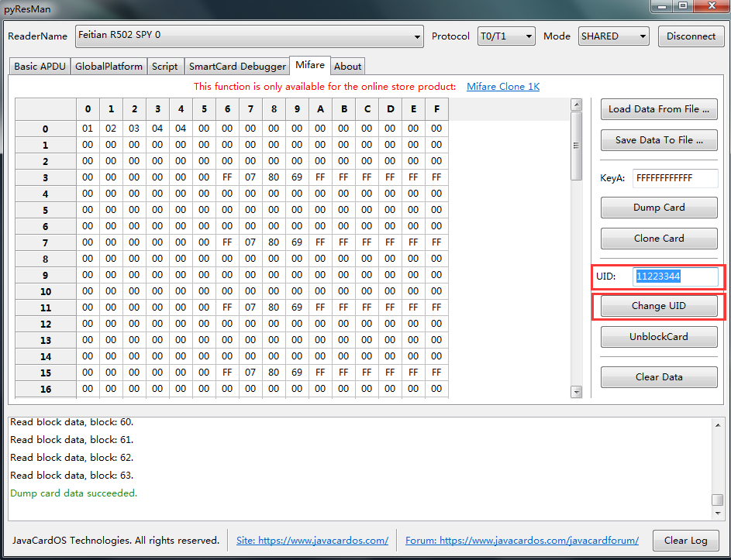Open the GlobalPlatform tab
This screenshot has width=731, height=560.
click(109, 67)
